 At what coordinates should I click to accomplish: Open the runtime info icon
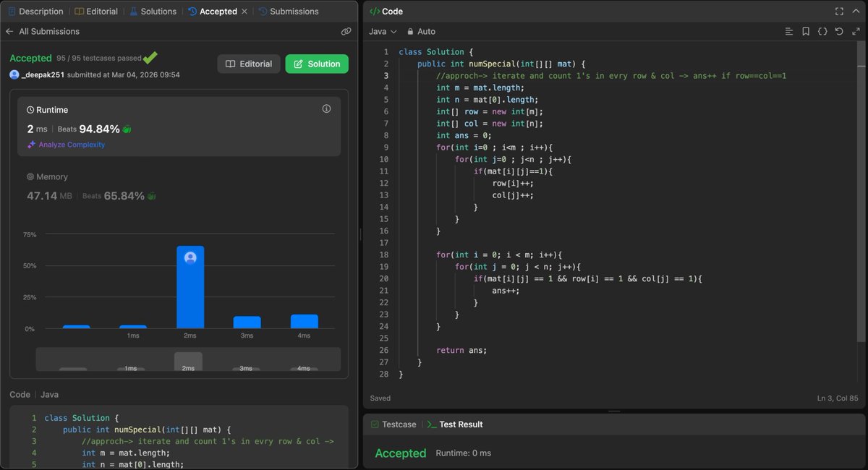[326, 108]
